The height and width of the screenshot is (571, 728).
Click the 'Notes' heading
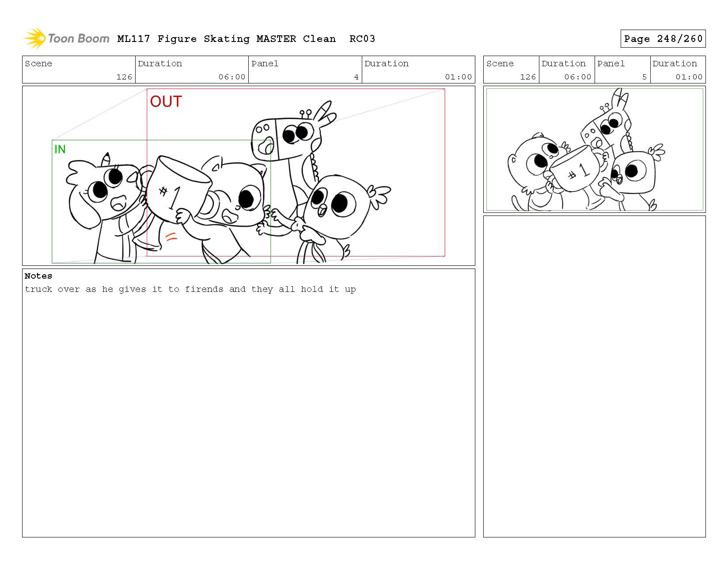(x=38, y=276)
